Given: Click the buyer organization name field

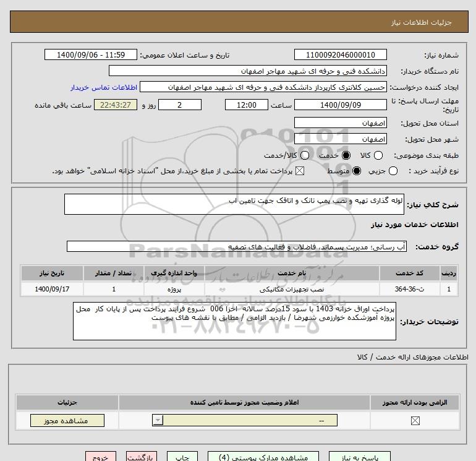Looking at the screenshot, I should pyautogui.click(x=248, y=71).
